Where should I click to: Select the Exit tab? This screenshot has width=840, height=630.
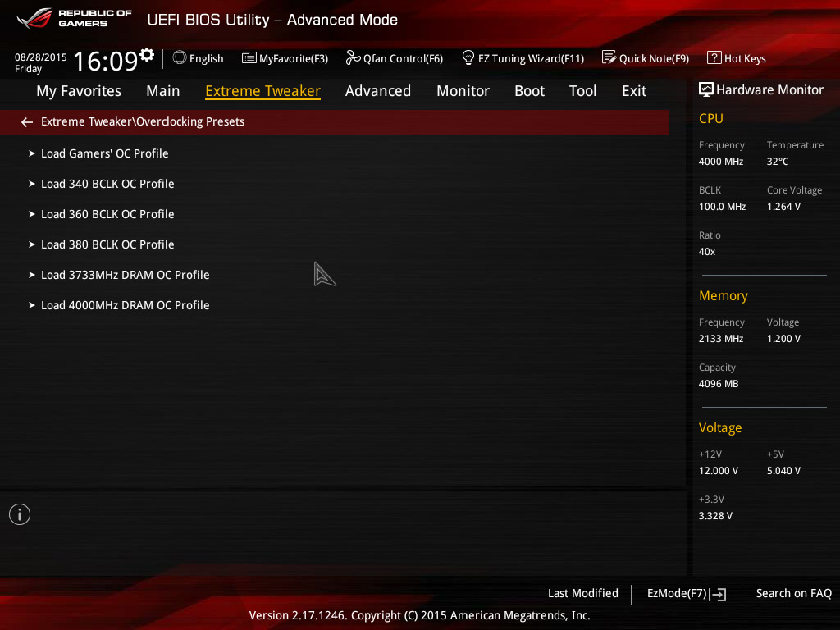pyautogui.click(x=634, y=91)
